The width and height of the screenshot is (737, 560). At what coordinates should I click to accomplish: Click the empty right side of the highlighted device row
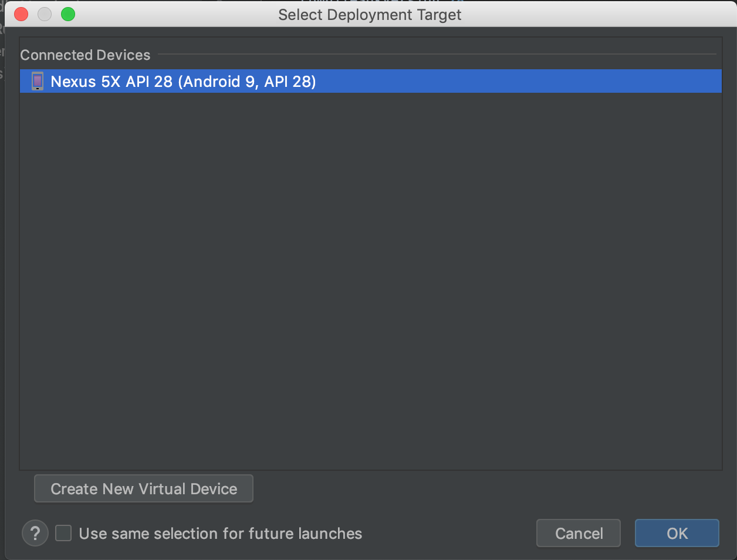[528, 81]
